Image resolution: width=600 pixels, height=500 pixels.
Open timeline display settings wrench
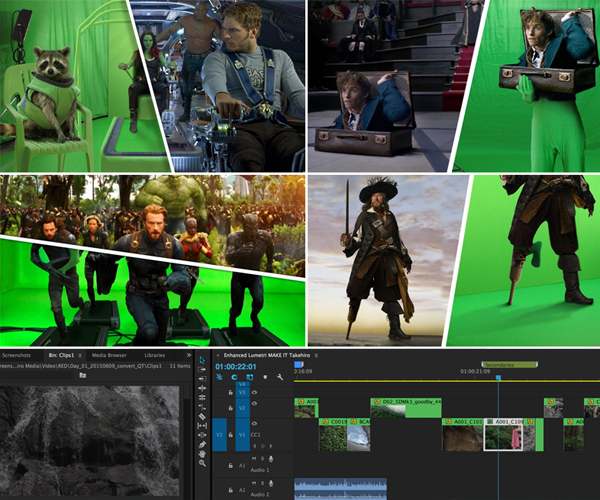(280, 377)
